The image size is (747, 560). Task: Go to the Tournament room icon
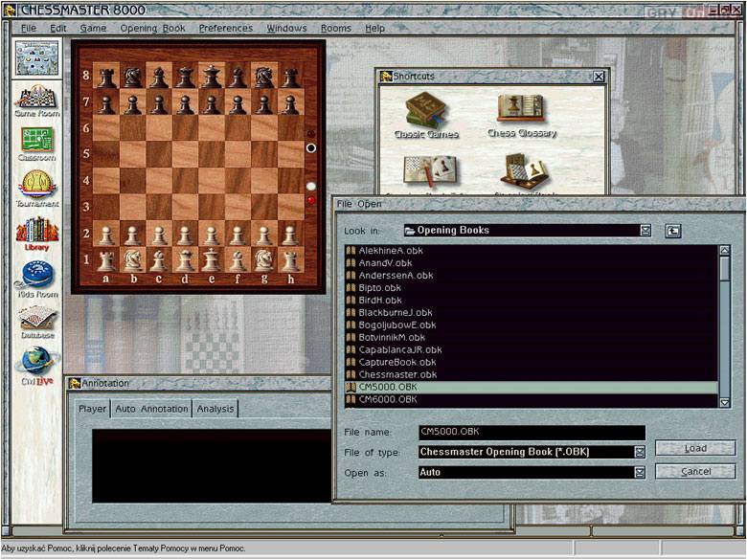(x=37, y=189)
